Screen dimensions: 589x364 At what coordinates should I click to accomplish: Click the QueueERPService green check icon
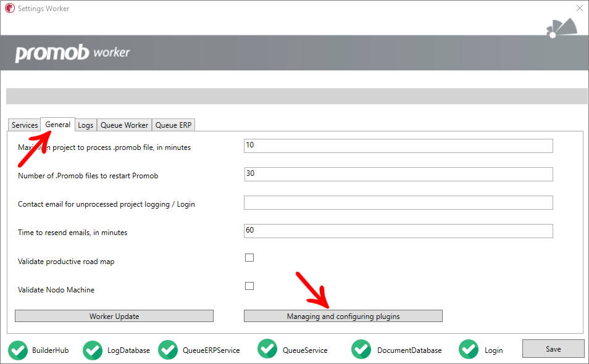coord(168,349)
